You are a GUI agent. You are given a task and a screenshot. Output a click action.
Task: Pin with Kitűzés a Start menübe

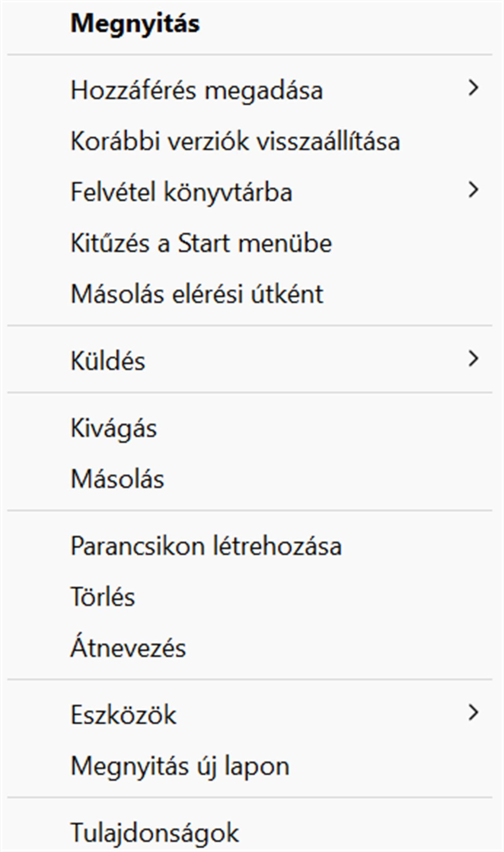(201, 243)
